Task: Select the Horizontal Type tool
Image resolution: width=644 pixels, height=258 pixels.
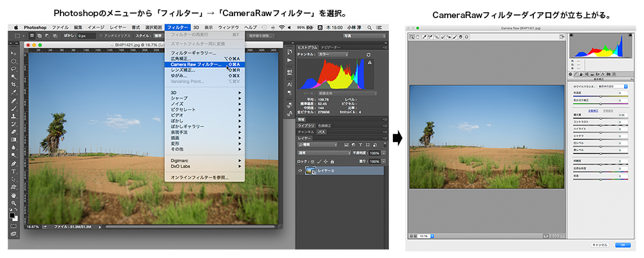Action: 13,171
